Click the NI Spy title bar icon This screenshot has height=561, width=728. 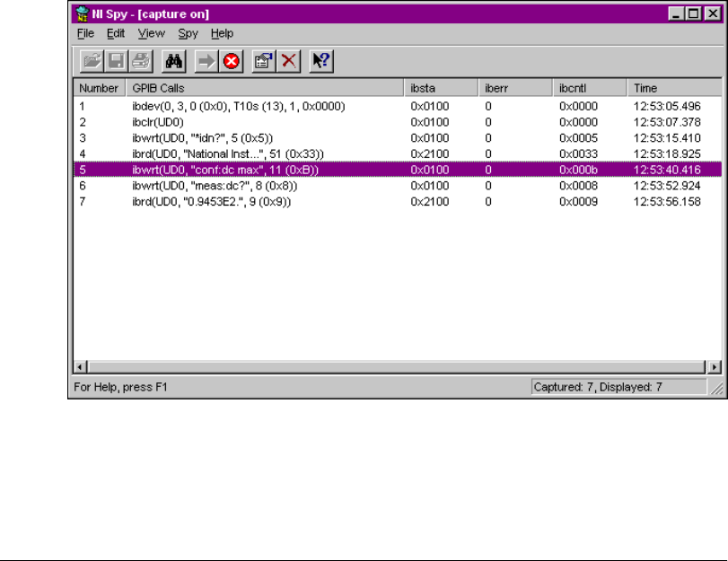pyautogui.click(x=83, y=14)
